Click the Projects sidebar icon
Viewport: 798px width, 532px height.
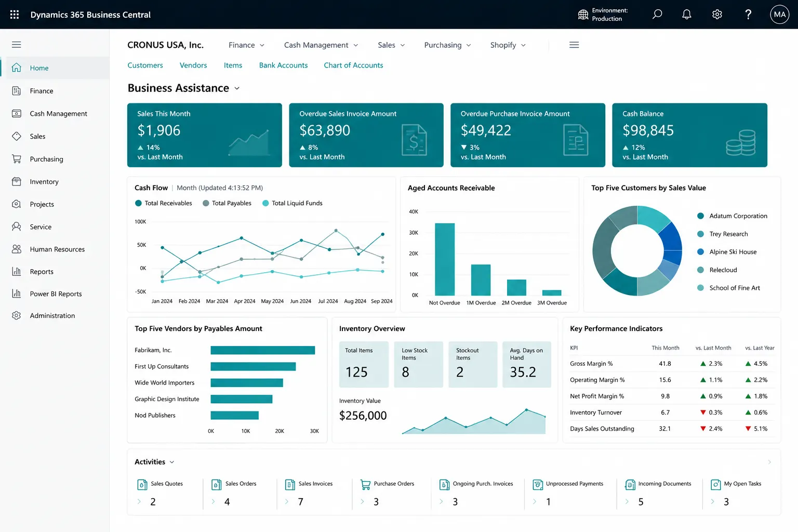click(17, 204)
